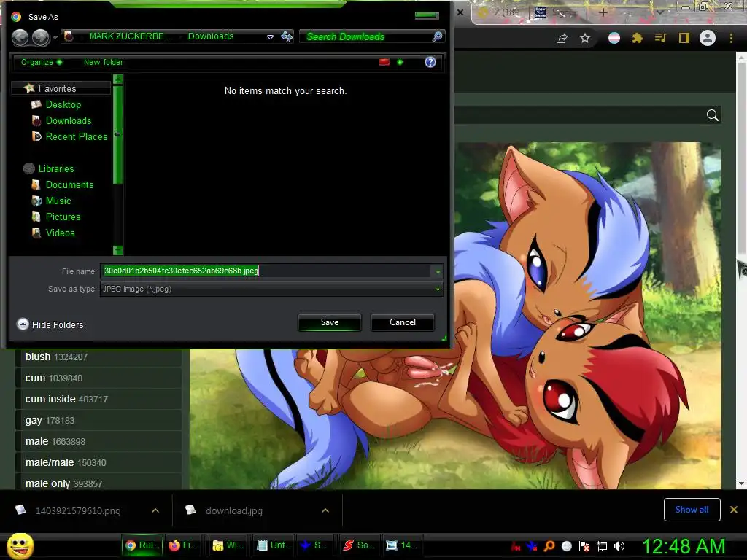Select the Downloads breadcrumb in address bar
747x560 pixels.
pyautogui.click(x=211, y=36)
